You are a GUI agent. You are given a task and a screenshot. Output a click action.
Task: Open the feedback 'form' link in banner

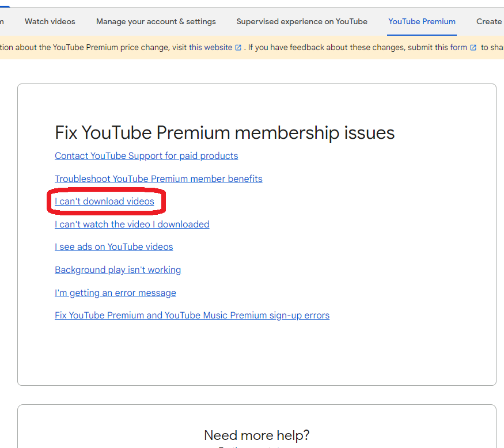coord(458,48)
